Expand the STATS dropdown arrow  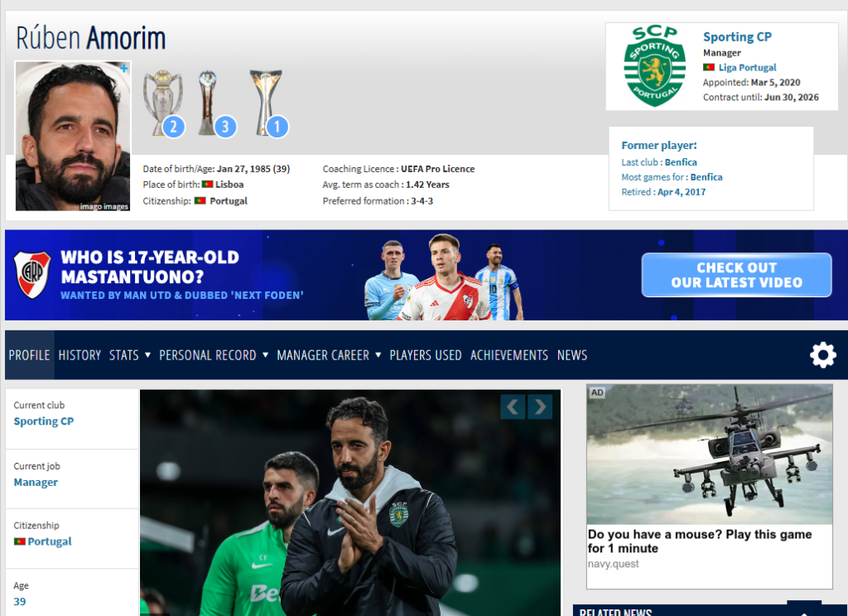pyautogui.click(x=147, y=355)
